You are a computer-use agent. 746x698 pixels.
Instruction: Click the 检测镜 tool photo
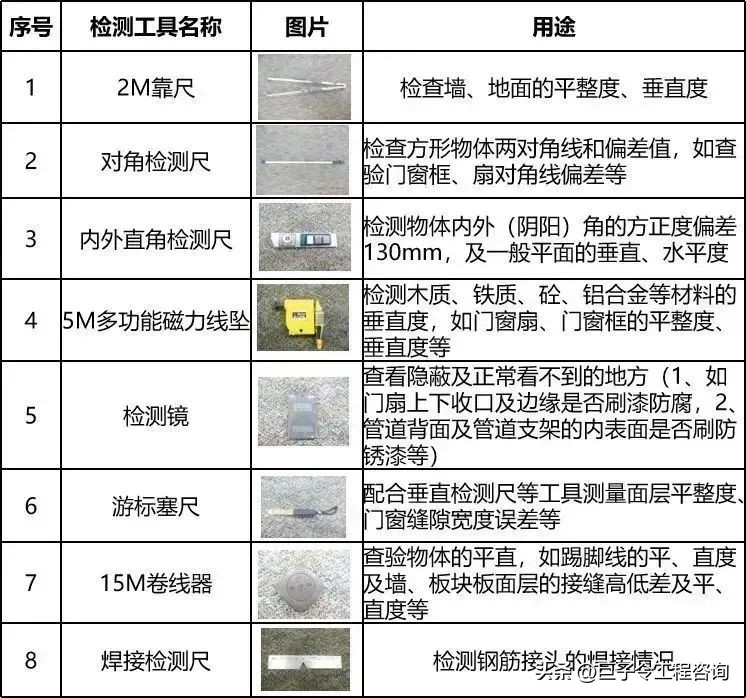click(304, 412)
